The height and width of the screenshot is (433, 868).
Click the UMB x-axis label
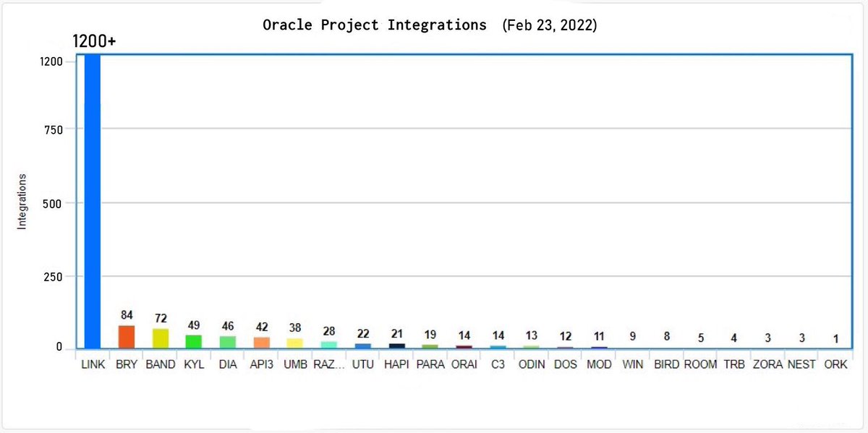coord(295,364)
